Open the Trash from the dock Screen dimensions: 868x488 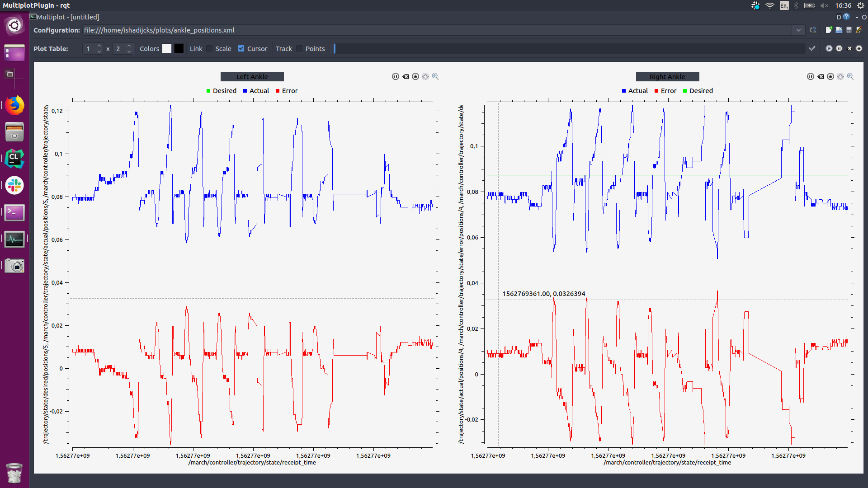14,473
